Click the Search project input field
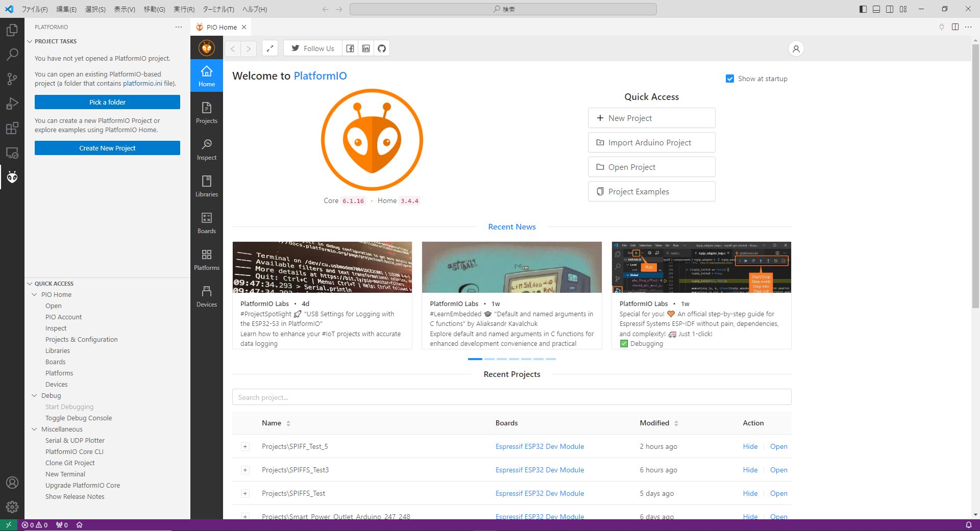This screenshot has height=531, width=980. tap(511, 397)
